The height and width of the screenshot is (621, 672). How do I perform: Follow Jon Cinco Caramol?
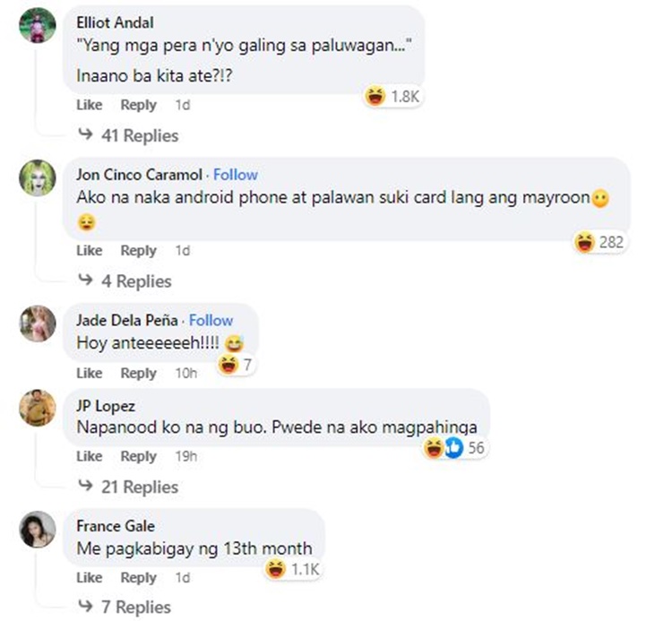236,175
